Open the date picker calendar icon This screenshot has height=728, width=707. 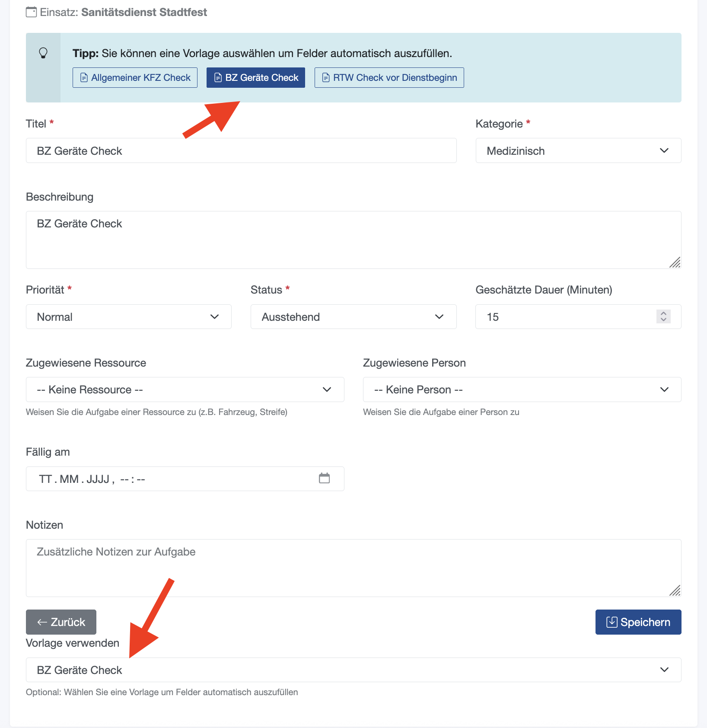click(324, 478)
